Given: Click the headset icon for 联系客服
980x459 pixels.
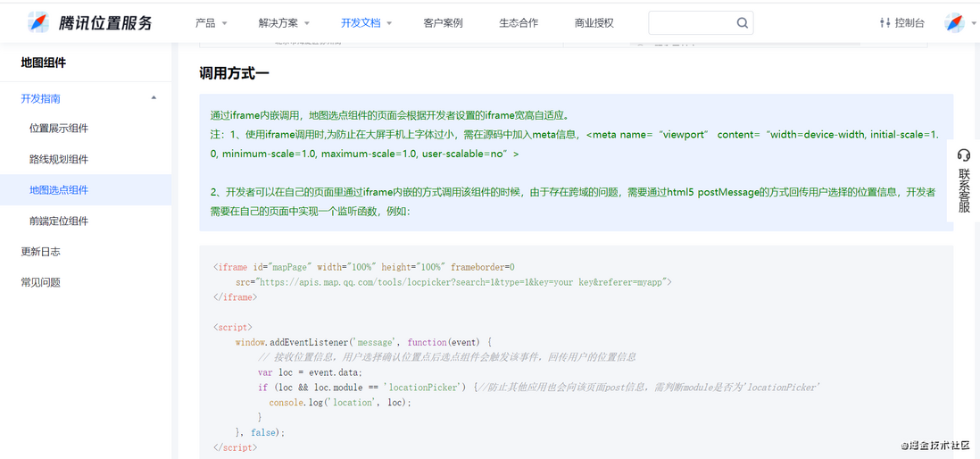Looking at the screenshot, I should coord(964,155).
